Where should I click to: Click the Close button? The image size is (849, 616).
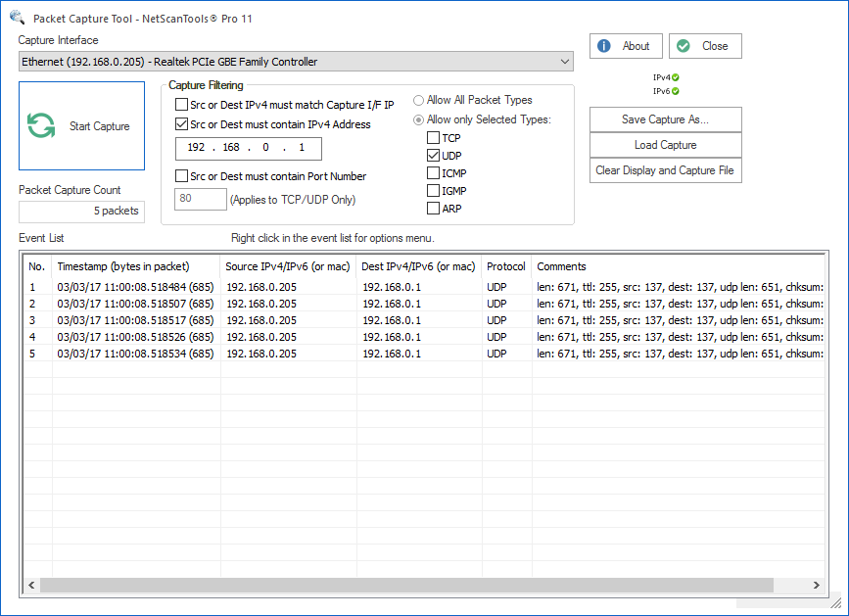coord(705,46)
